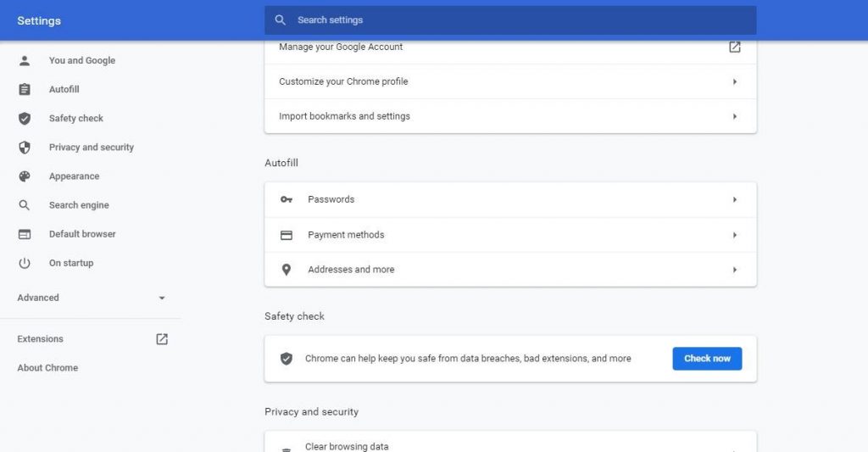This screenshot has height=452, width=868.
Task: Click the Check now button
Action: [707, 359]
